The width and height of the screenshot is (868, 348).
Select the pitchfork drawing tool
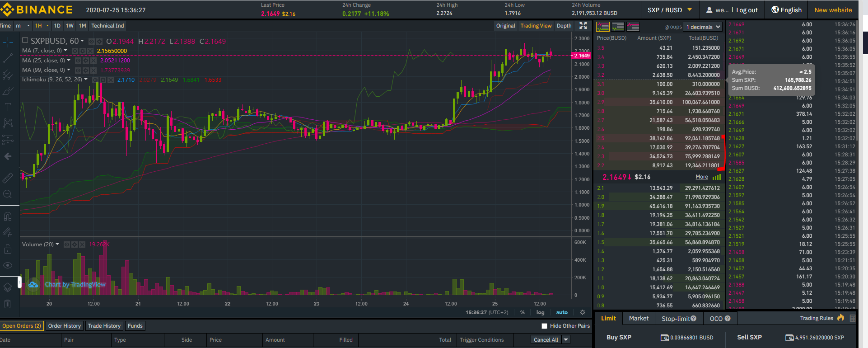tap(8, 75)
